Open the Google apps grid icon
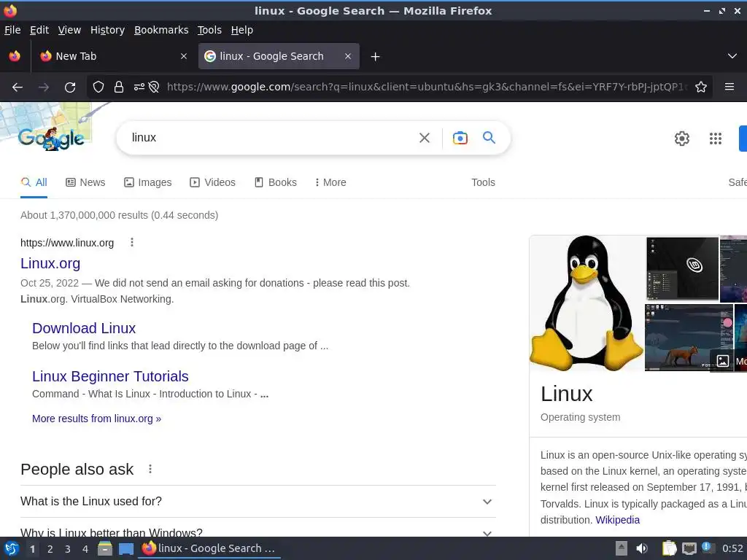Image resolution: width=747 pixels, height=560 pixels. [x=716, y=139]
